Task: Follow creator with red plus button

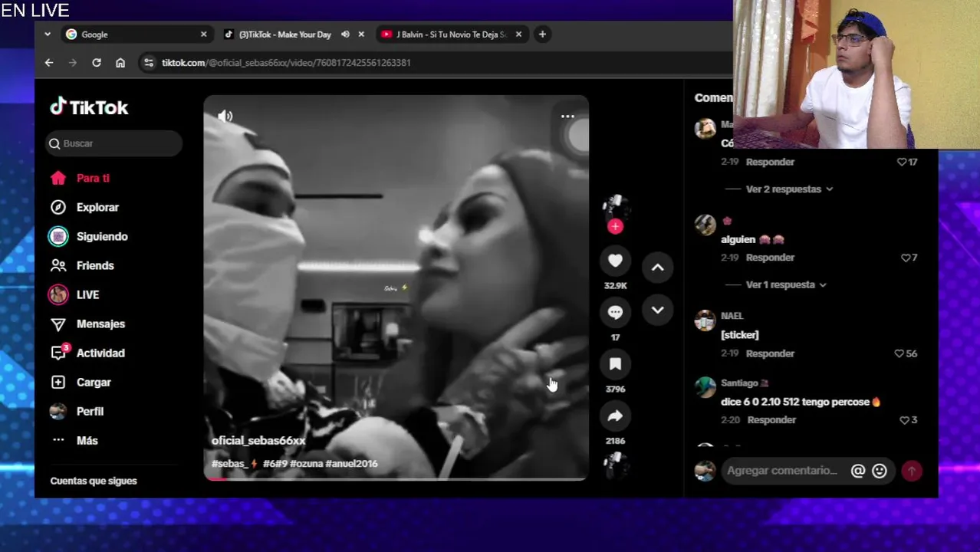Action: coord(615,226)
